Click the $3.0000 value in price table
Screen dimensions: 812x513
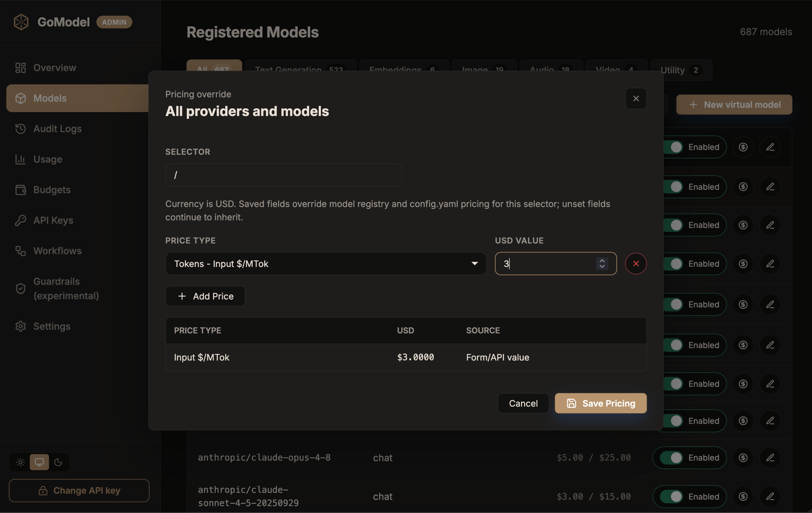[x=415, y=358]
